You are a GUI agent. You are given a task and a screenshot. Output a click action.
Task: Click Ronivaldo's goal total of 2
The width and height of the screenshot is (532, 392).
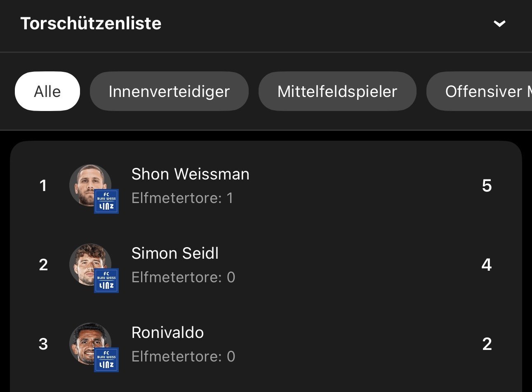pos(487,344)
